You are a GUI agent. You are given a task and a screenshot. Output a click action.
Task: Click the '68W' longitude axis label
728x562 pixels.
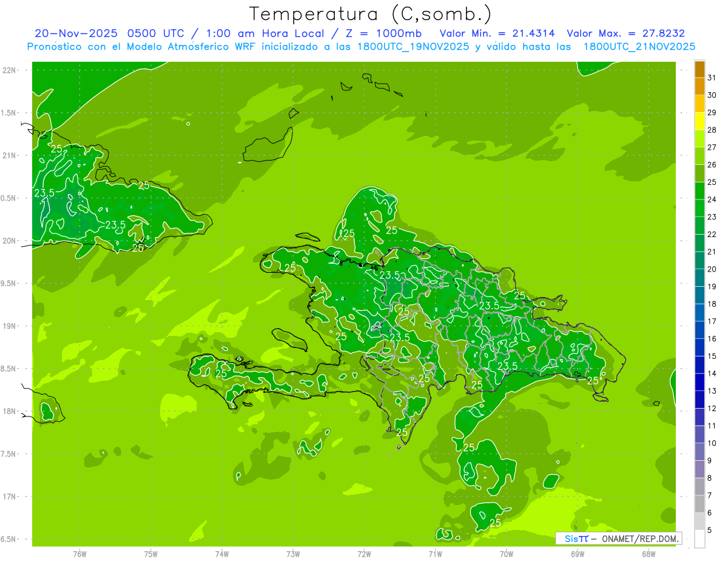point(649,554)
